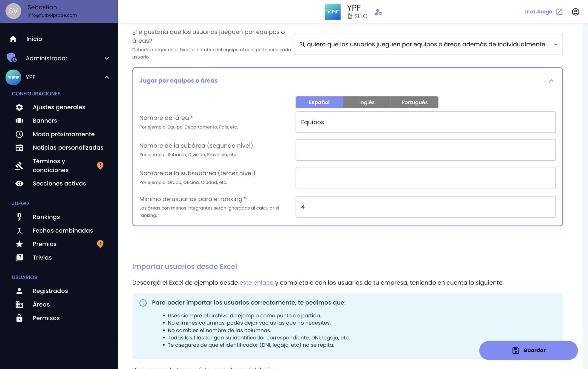Switch to the Inglés tab
The height and width of the screenshot is (369, 588).
pyautogui.click(x=367, y=102)
